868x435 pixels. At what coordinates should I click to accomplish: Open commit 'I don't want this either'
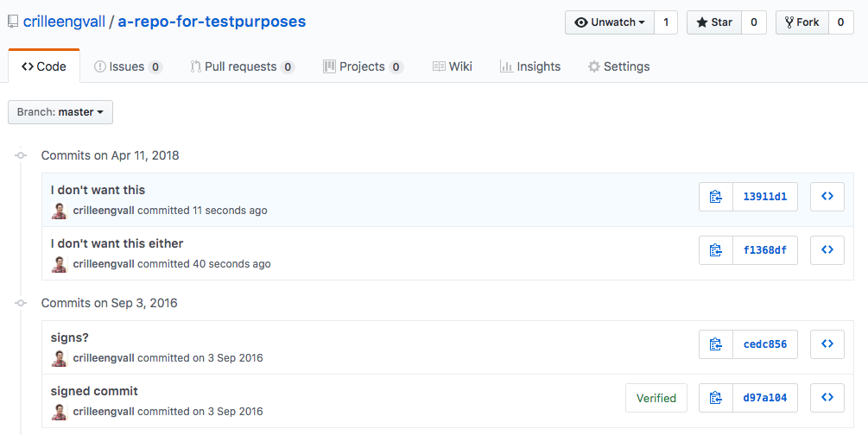pos(117,243)
